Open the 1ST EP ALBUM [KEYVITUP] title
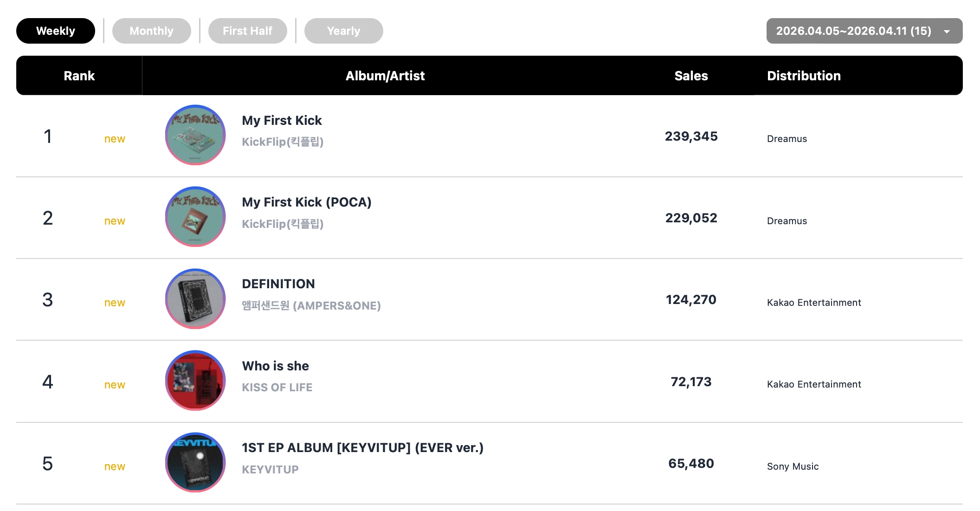This screenshot has width=980, height=511. 362,448
